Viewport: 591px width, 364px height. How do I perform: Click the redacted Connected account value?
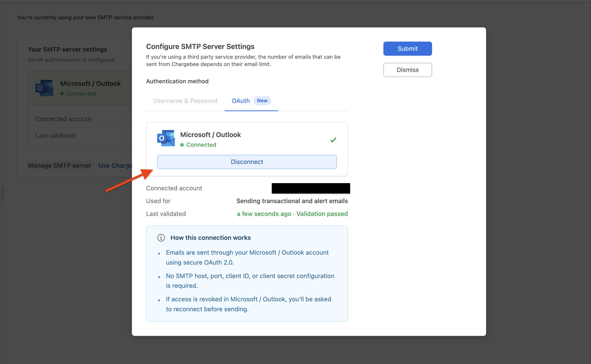(x=311, y=188)
